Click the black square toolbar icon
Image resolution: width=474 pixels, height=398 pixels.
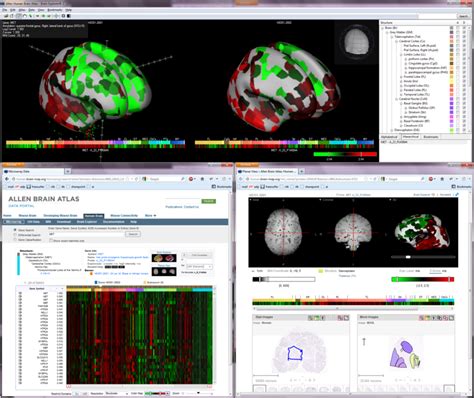[69, 16]
